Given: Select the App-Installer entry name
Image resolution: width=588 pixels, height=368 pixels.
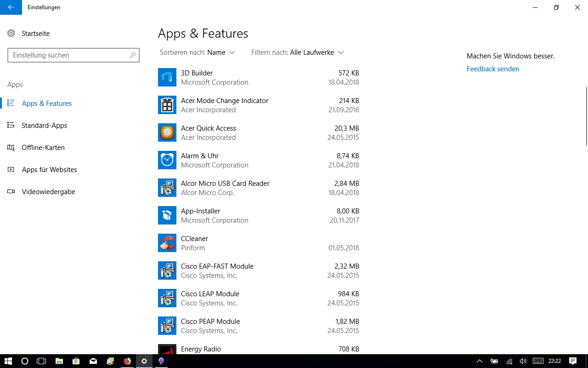Looking at the screenshot, I should coord(201,211).
